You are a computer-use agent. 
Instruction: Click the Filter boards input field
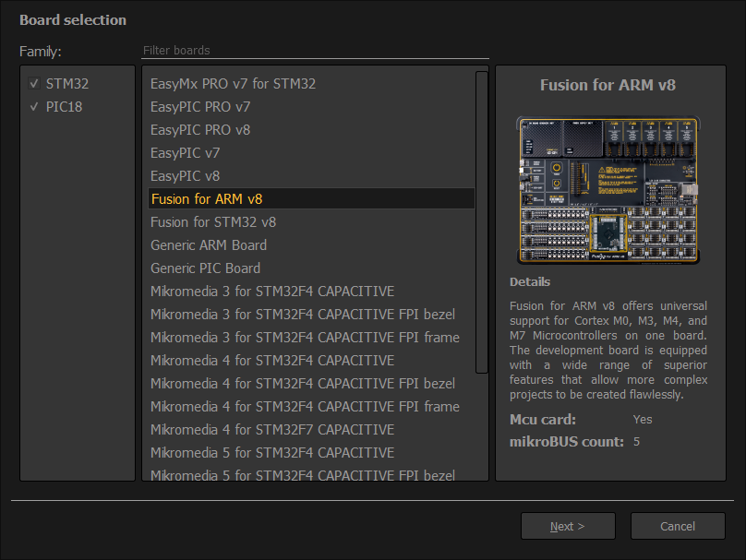[x=315, y=51]
